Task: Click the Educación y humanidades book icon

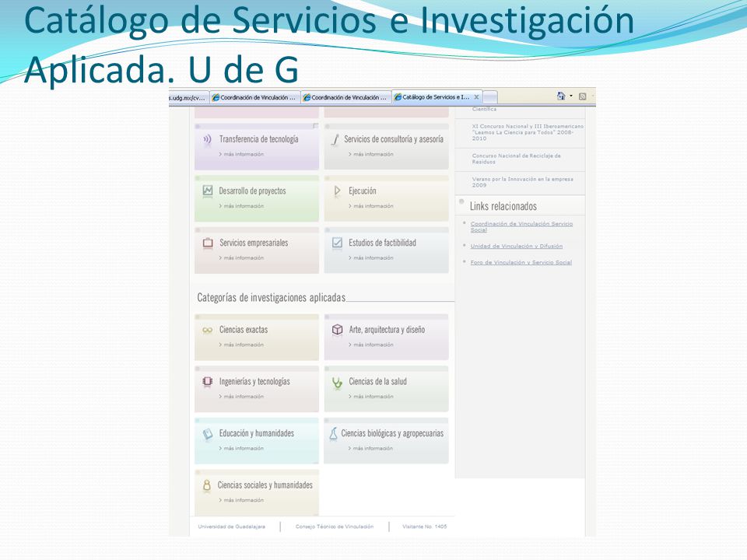Action: [208, 434]
